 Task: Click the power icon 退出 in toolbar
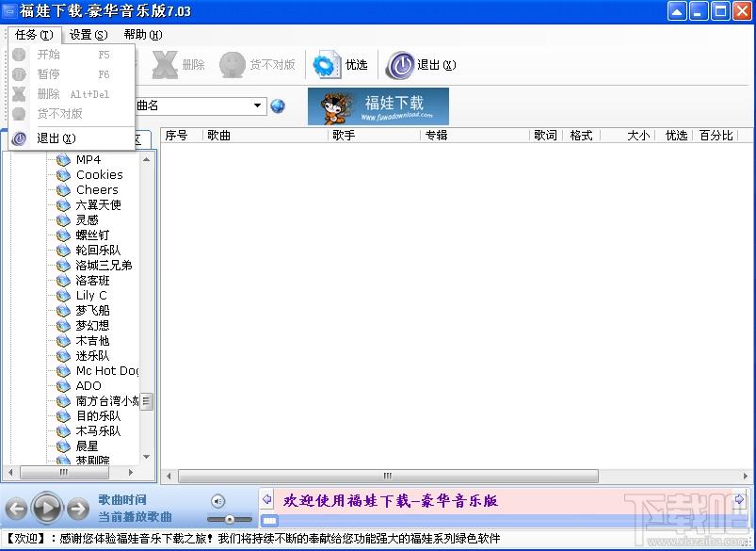pos(400,65)
